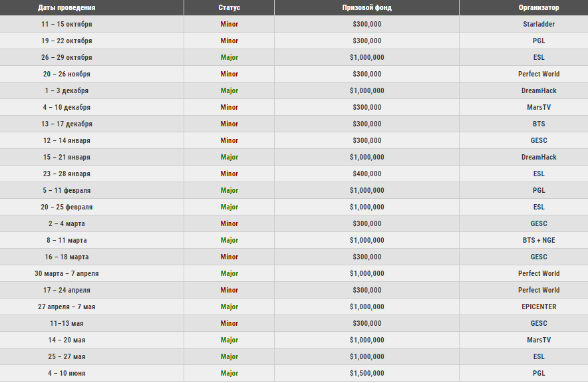Click Minor status in the 13 – 17 декабря row
Screen dimensions: 588x383
[x=229, y=124]
